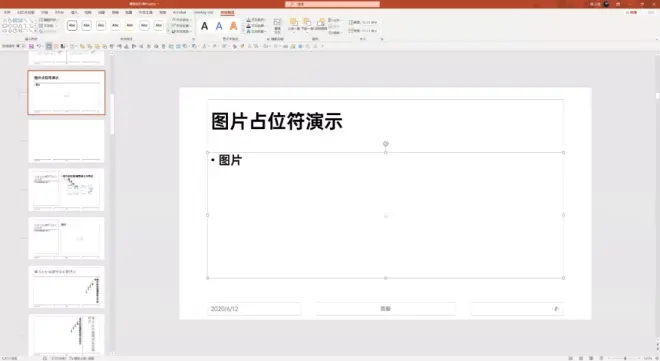Select the blank slide thumbnail below the selected one
The image size is (660, 361).
coord(67,141)
